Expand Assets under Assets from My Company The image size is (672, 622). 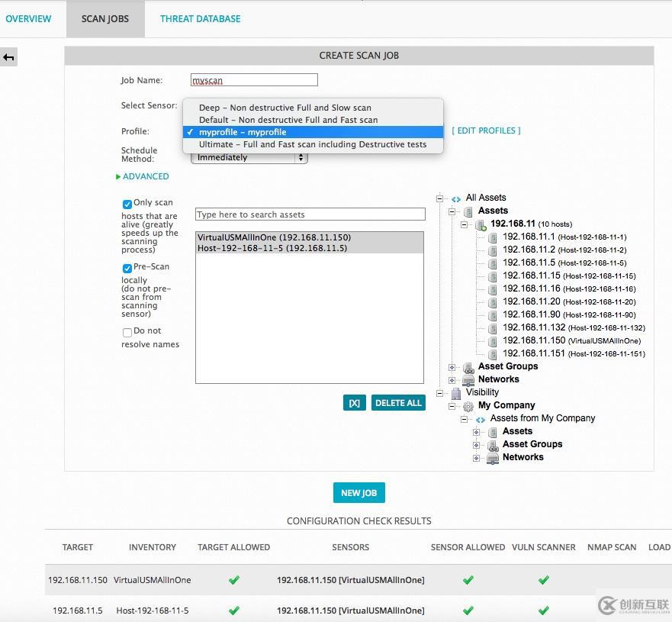pyautogui.click(x=476, y=432)
